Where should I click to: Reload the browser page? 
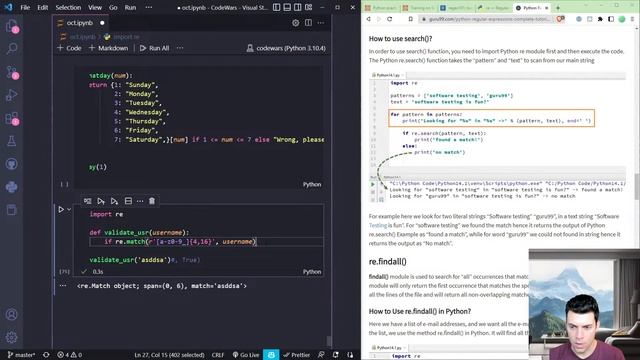tap(390, 19)
